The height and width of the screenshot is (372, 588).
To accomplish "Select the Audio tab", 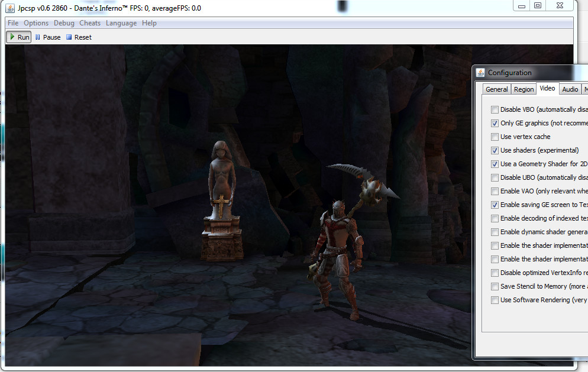I will tap(570, 89).
